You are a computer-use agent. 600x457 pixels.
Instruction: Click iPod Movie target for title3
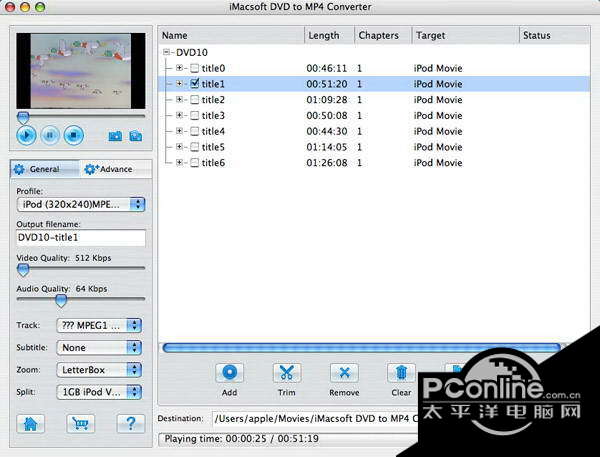pyautogui.click(x=438, y=115)
